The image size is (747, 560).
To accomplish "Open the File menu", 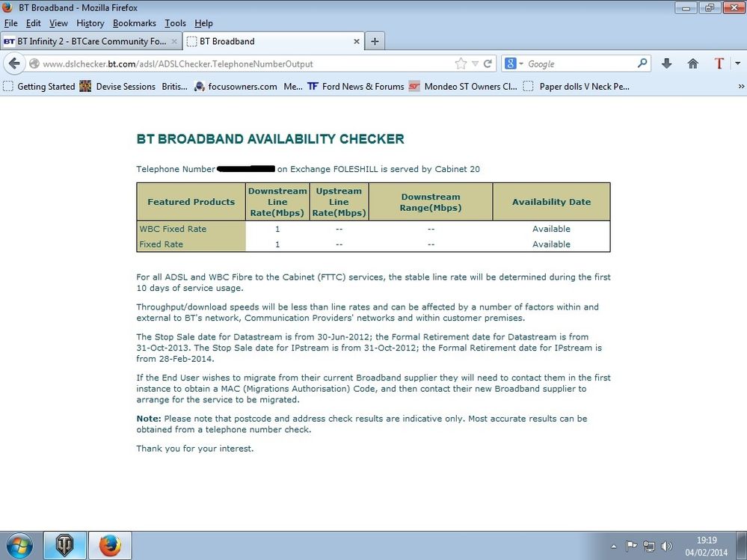I will point(10,23).
